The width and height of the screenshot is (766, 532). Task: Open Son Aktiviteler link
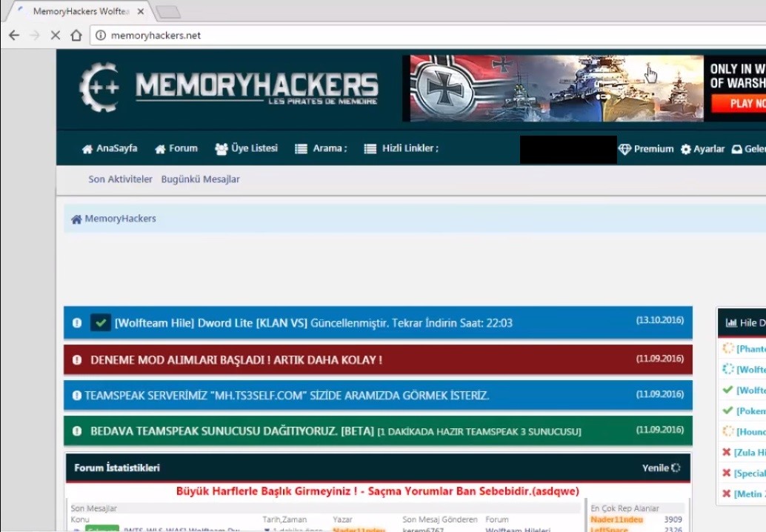pos(120,179)
